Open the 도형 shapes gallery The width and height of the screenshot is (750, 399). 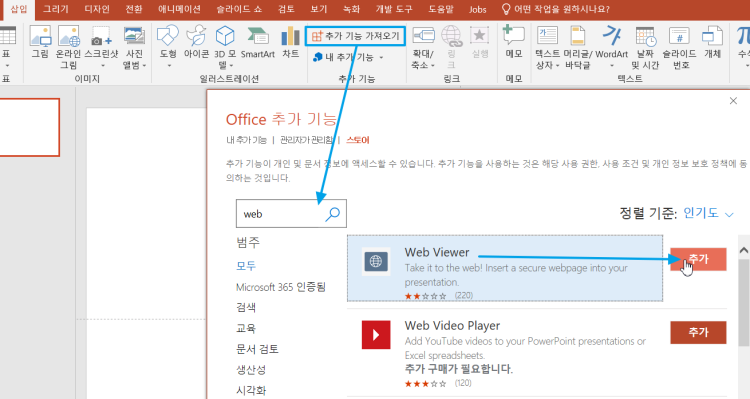(168, 47)
